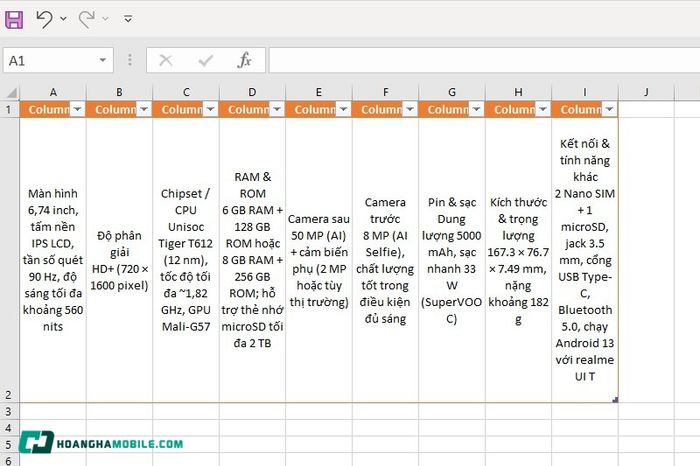The height and width of the screenshot is (466, 700).
Task: Click the Redo arrow icon
Action: pyautogui.click(x=87, y=19)
